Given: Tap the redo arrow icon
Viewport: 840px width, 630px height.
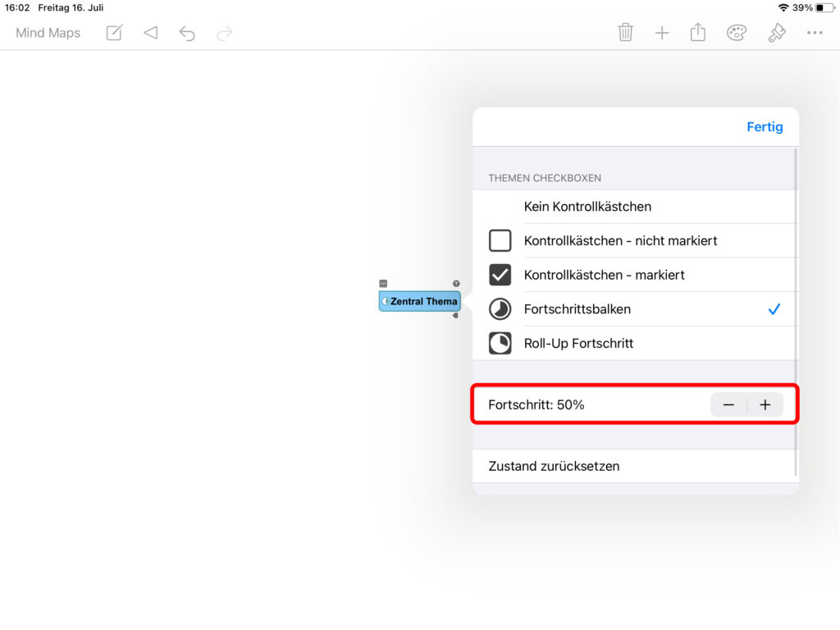Looking at the screenshot, I should click(x=224, y=33).
